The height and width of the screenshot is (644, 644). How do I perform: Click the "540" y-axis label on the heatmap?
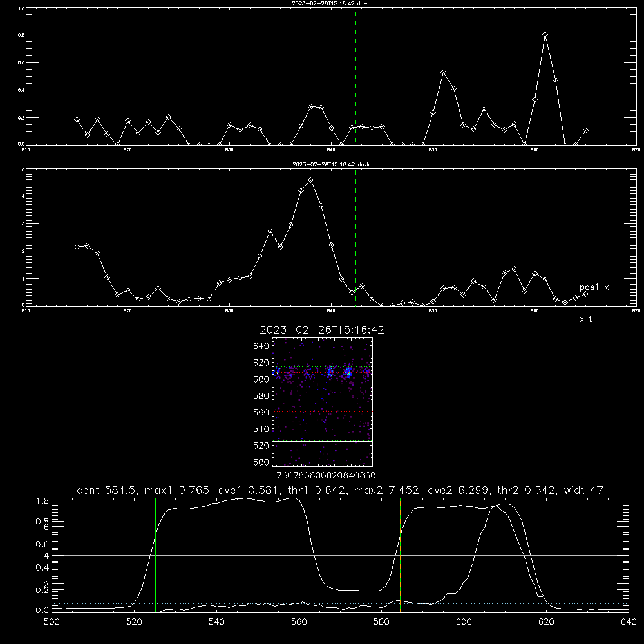click(x=261, y=429)
